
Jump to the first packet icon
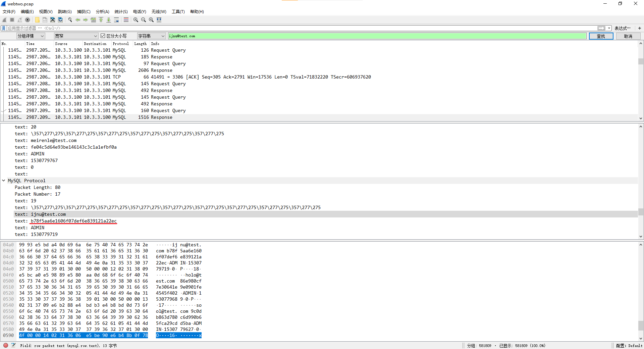101,20
